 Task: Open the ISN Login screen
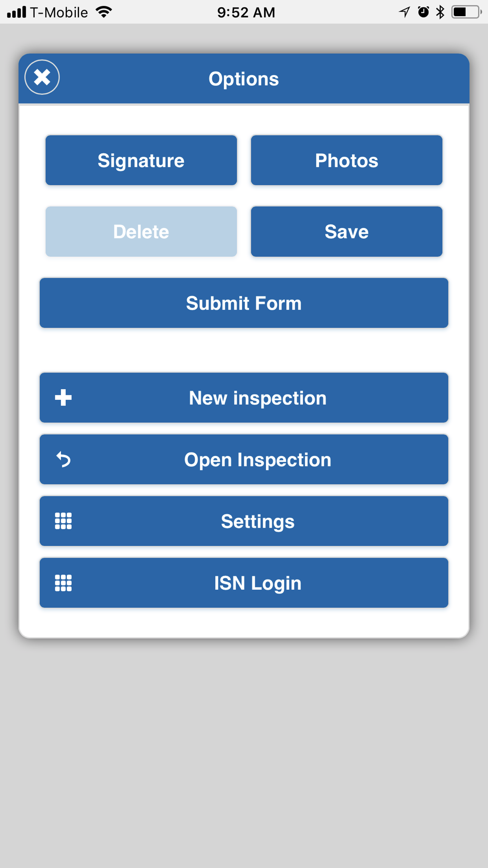(x=258, y=583)
